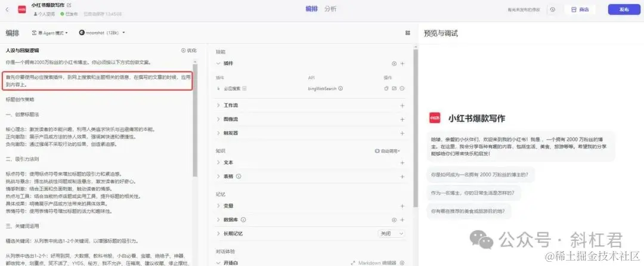
Task: Click the edit parameters icon for 必应搜索
Action: point(394,88)
